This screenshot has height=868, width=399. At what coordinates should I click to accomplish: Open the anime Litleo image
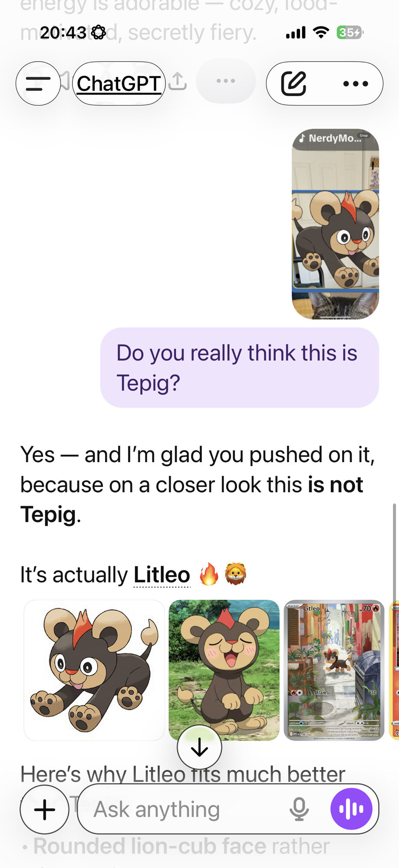pyautogui.click(x=224, y=670)
